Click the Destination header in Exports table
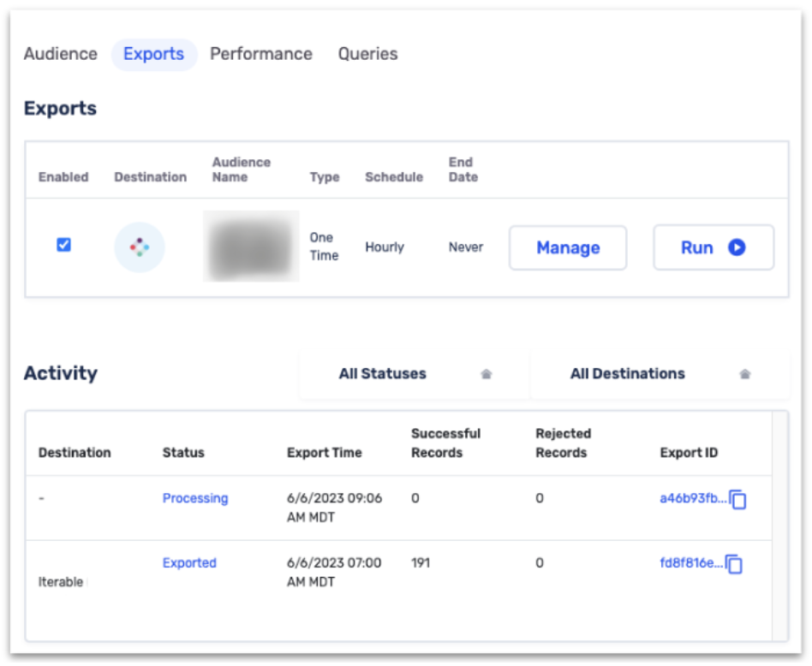The image size is (812, 666). (150, 177)
